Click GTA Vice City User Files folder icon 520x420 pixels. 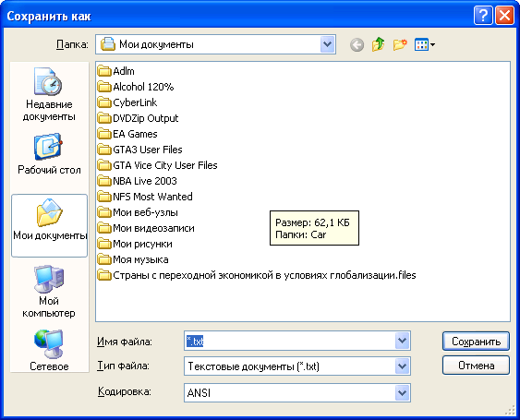click(x=104, y=165)
